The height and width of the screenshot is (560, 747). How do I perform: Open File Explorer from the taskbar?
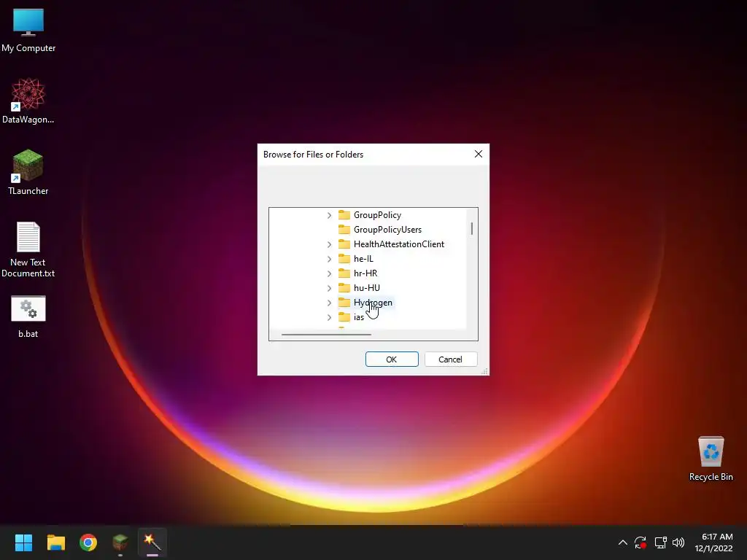pyautogui.click(x=55, y=542)
